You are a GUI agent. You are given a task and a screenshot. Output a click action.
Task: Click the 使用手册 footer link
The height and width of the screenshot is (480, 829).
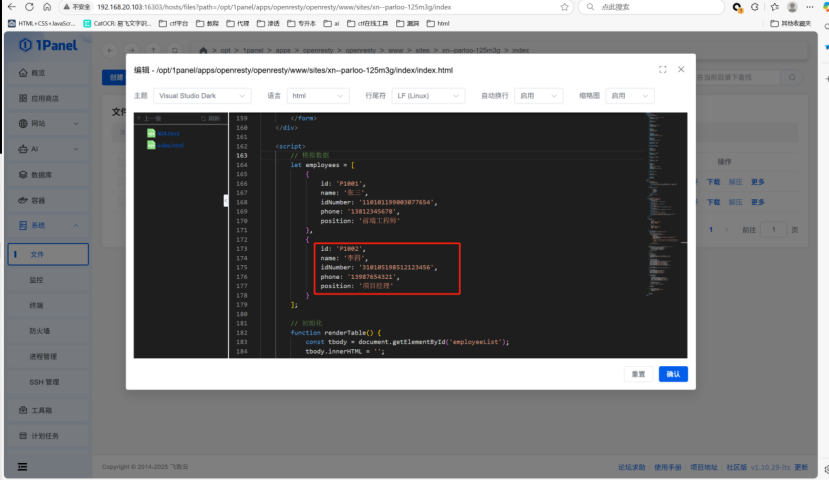668,467
